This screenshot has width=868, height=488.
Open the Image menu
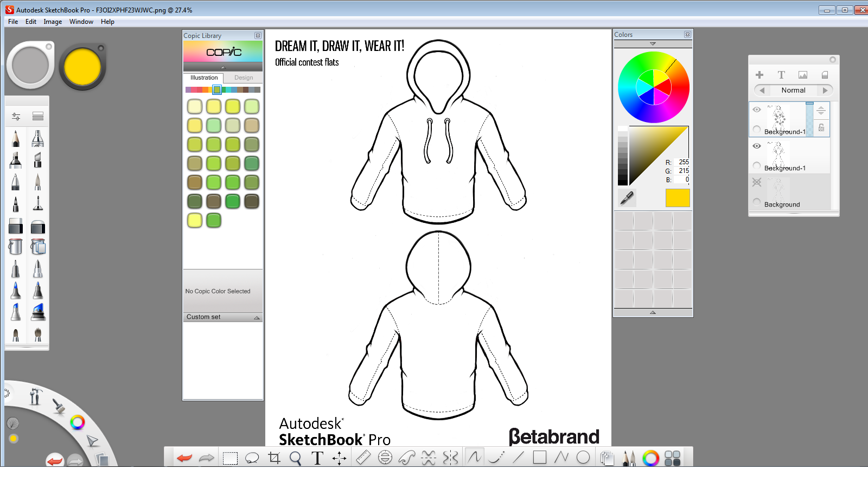coord(53,22)
